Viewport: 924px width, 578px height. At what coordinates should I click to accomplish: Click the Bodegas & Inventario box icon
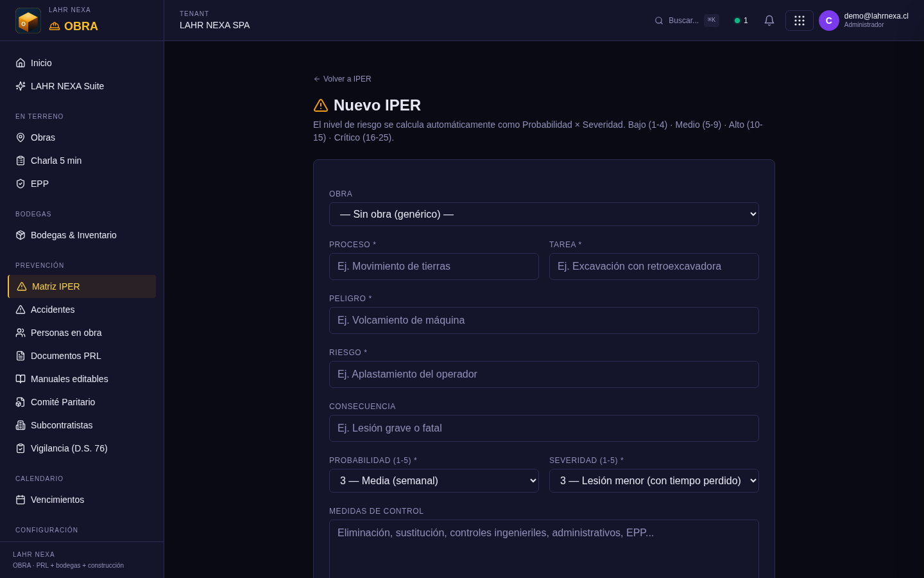tap(21, 235)
